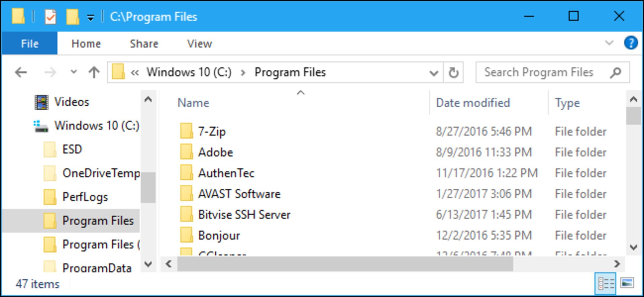644x297 pixels.
Task: Switch to the View ribbon tab
Action: click(200, 44)
